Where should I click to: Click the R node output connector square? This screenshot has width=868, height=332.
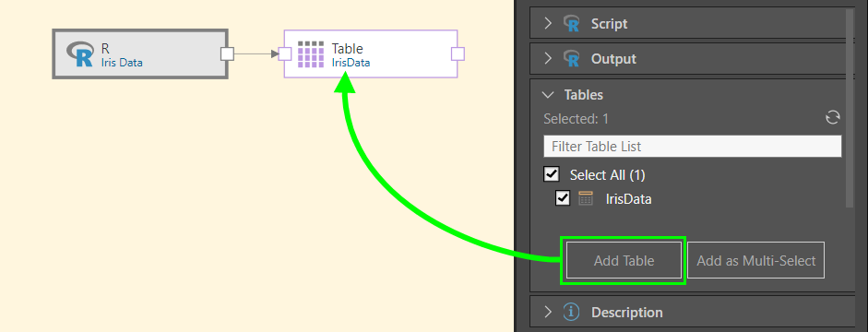[x=227, y=53]
